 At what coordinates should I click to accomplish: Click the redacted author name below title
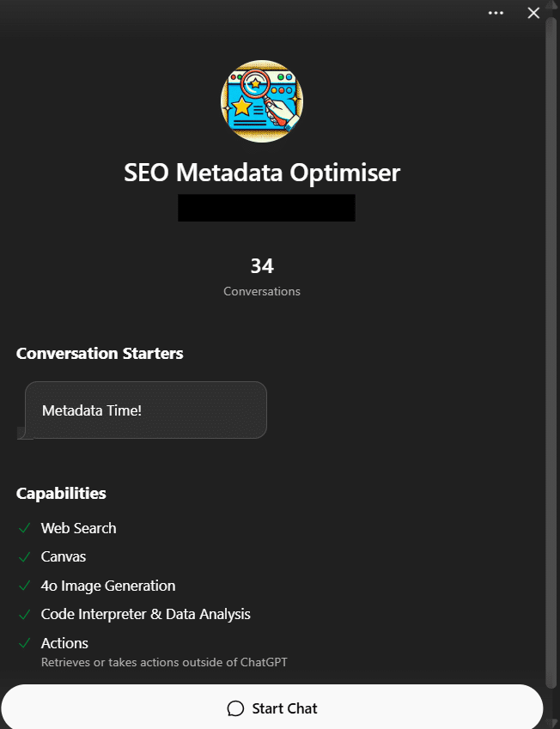pos(266,208)
